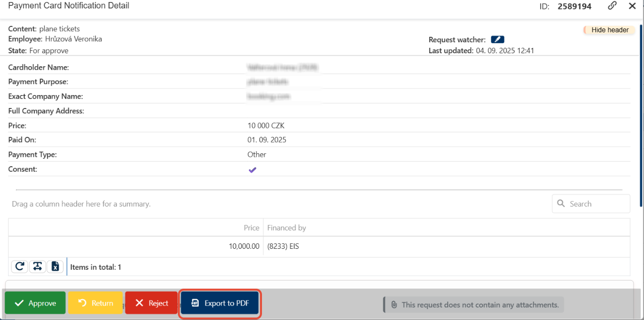Viewport: 644px width, 320px height.
Task: Export the request to PDF
Action: point(220,303)
